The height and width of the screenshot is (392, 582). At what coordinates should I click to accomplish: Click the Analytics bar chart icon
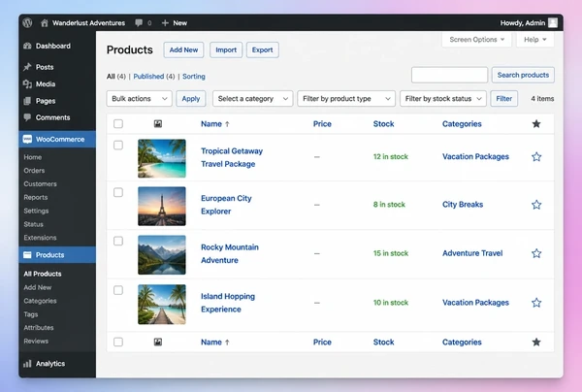click(x=27, y=364)
